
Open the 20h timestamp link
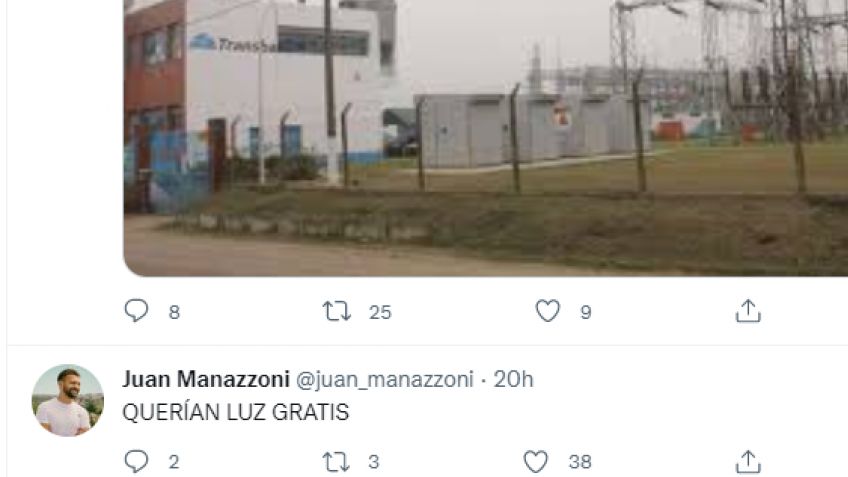pyautogui.click(x=513, y=379)
